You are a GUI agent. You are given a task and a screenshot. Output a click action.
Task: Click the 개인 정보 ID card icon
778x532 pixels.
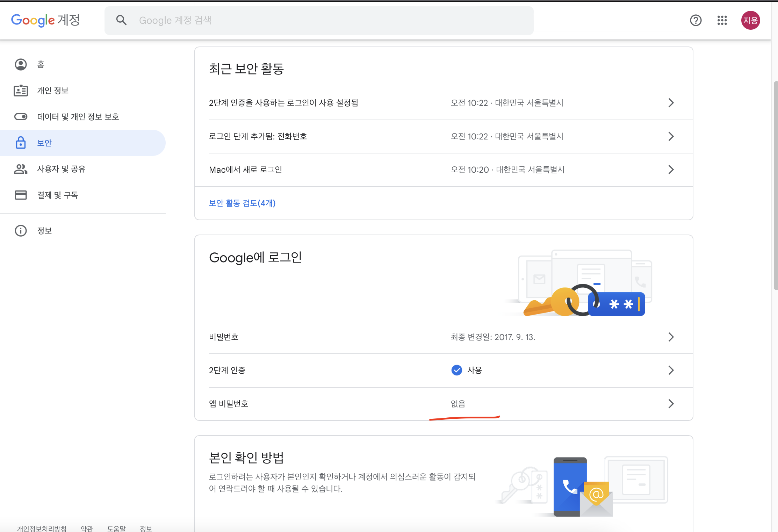pos(21,91)
